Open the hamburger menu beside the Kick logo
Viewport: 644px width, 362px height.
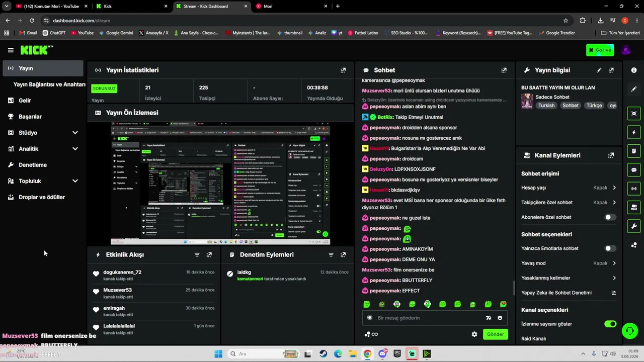pyautogui.click(x=11, y=50)
